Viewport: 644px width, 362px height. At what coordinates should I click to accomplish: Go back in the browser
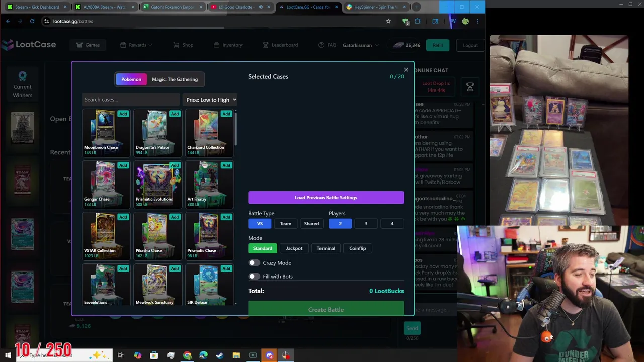(8, 21)
